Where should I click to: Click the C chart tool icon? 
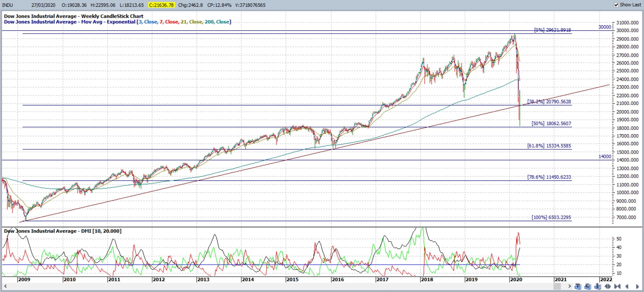pyautogui.click(x=588, y=286)
